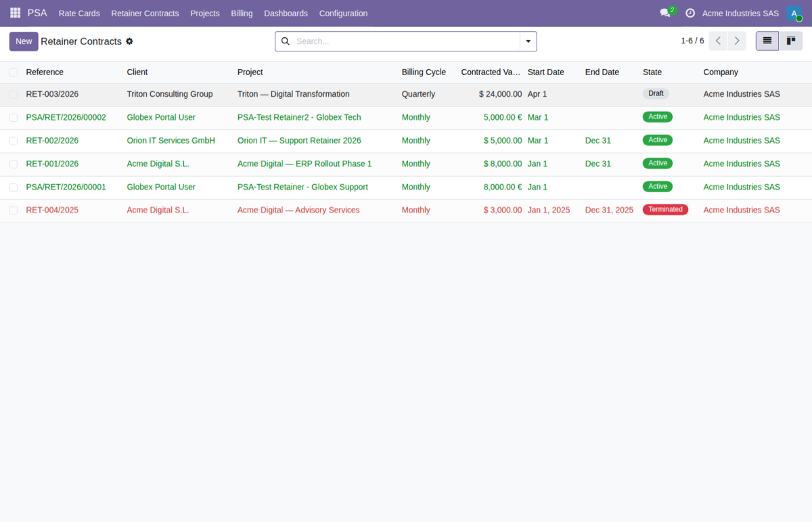
Task: Select checkbox for RET-004/2025 row
Action: [14, 210]
